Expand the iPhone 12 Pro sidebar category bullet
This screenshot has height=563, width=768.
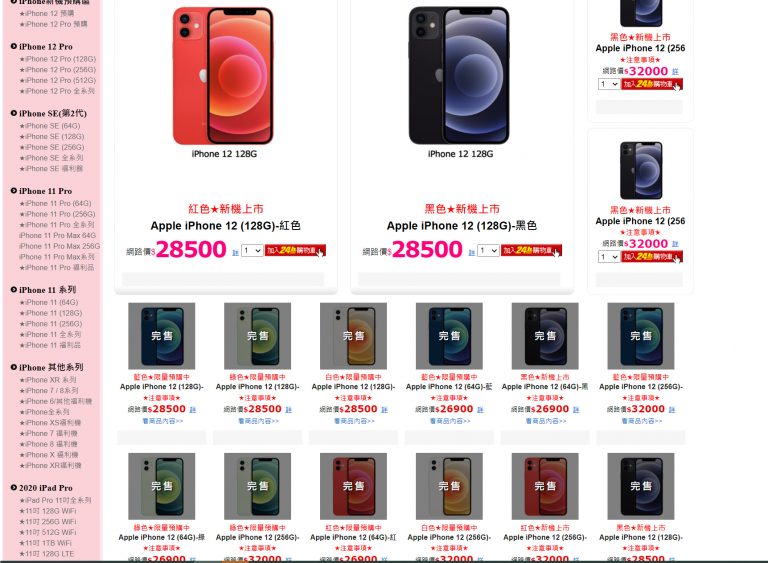click(14, 46)
